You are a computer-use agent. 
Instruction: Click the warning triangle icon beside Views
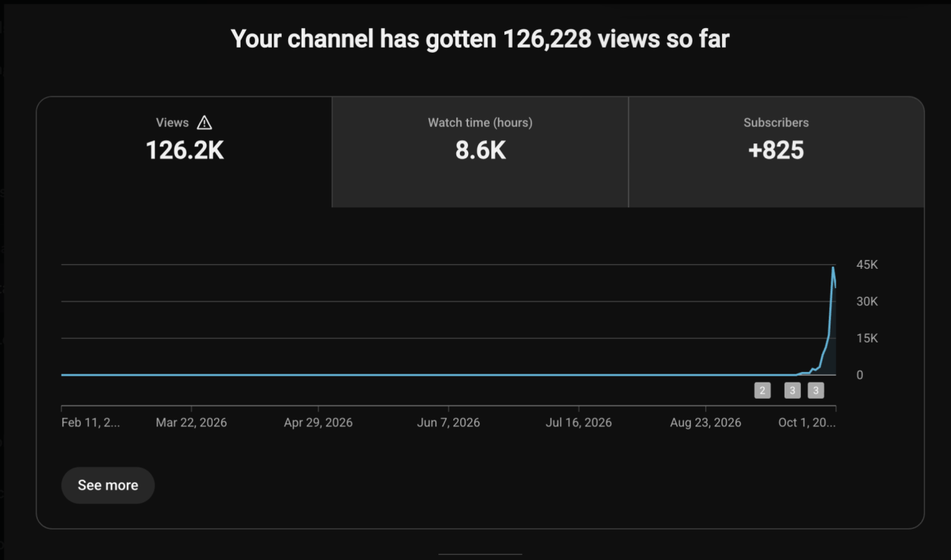pos(204,123)
